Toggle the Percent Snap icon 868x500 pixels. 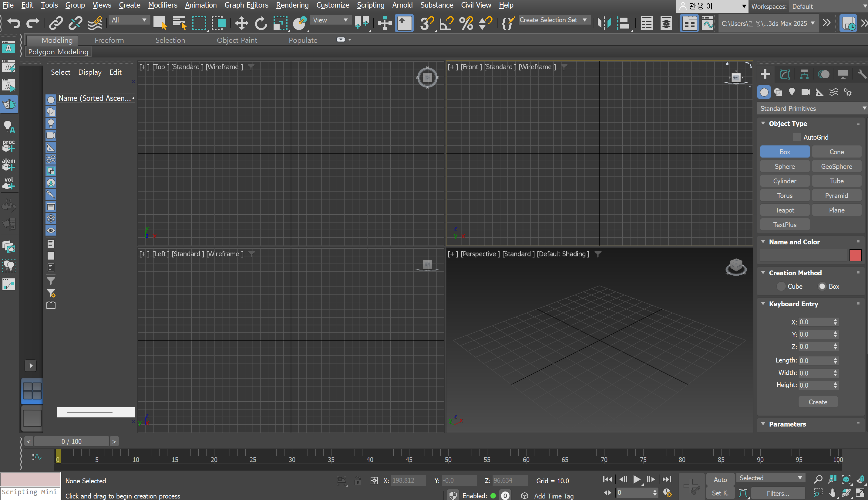(x=466, y=23)
